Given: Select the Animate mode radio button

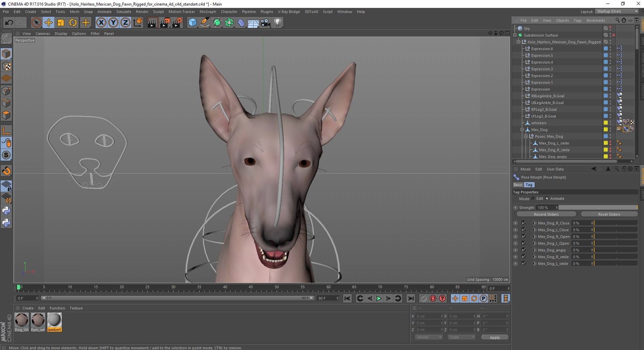Looking at the screenshot, I should pos(547,199).
